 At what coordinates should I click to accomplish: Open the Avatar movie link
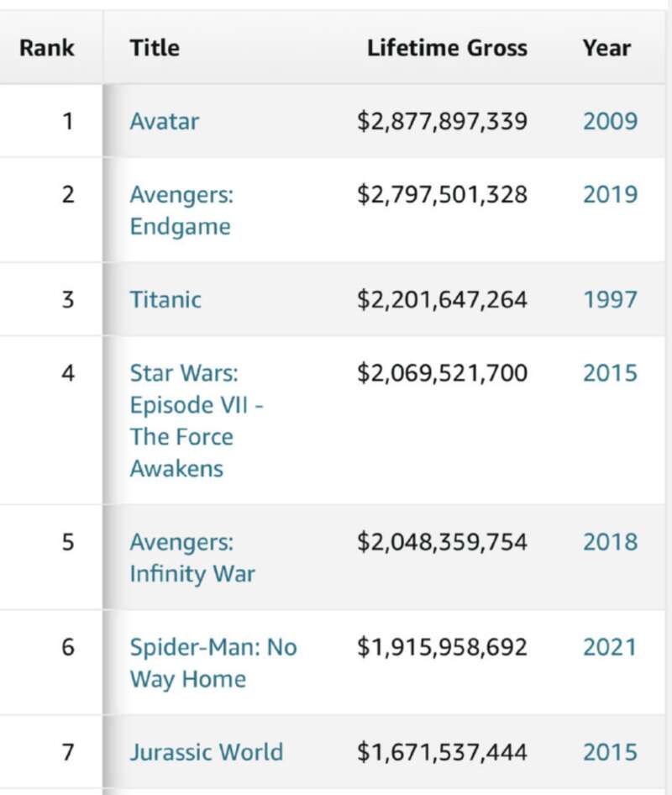(x=164, y=121)
